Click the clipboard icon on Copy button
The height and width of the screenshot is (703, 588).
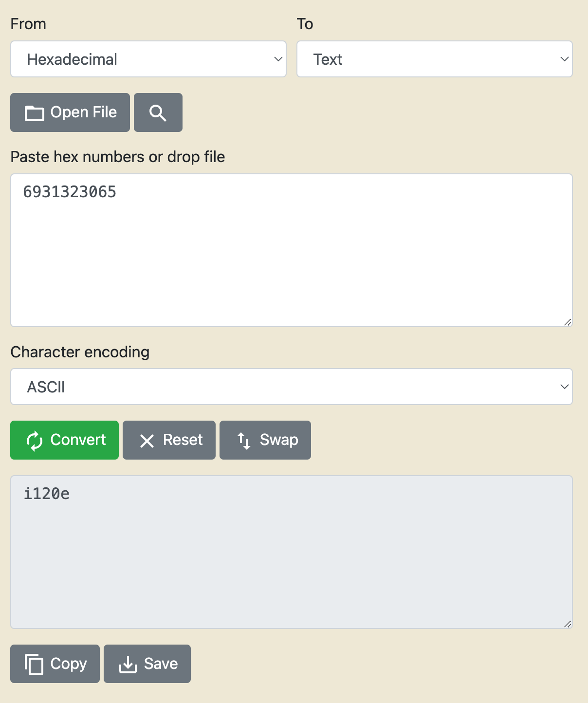[x=35, y=664]
